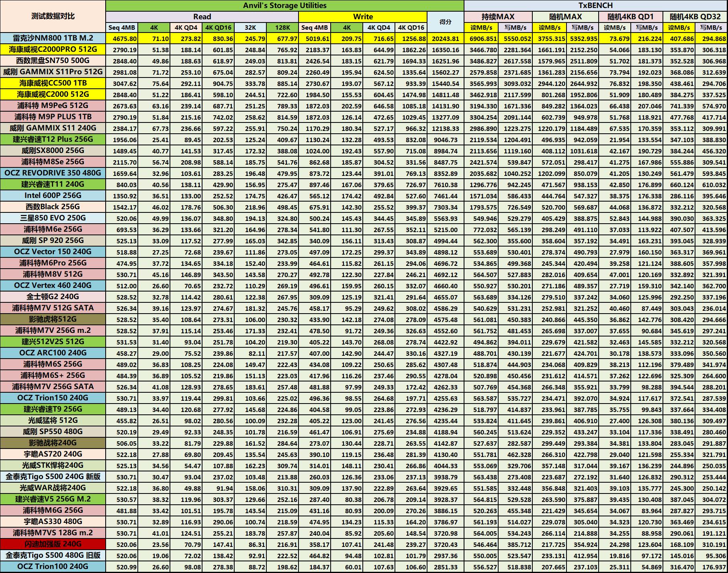Image resolution: width=728 pixels, height=573 pixels.
Task: Select row label 海康威视C2000PRO 512G
Action: pos(53,49)
